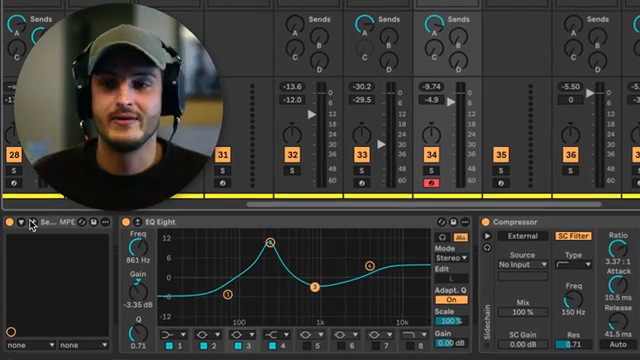Turn off Adapt. Q On toggle
This screenshot has width=640, height=360.
451,300
